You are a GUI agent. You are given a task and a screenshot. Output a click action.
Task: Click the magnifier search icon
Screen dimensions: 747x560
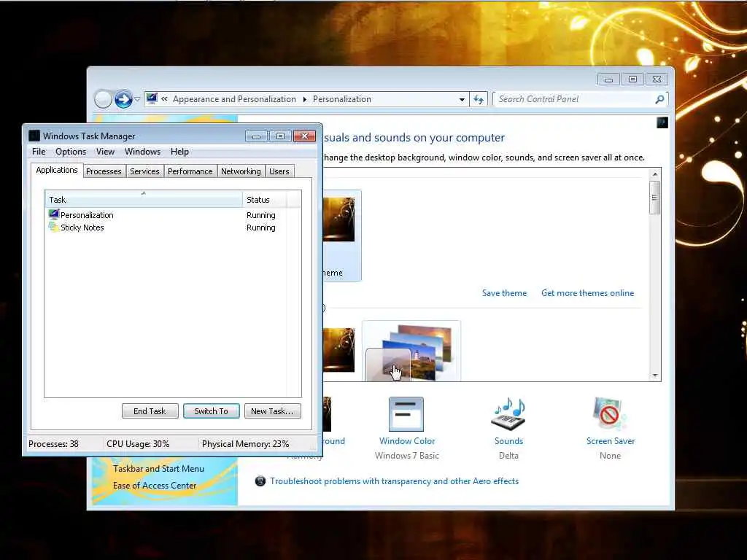(659, 99)
